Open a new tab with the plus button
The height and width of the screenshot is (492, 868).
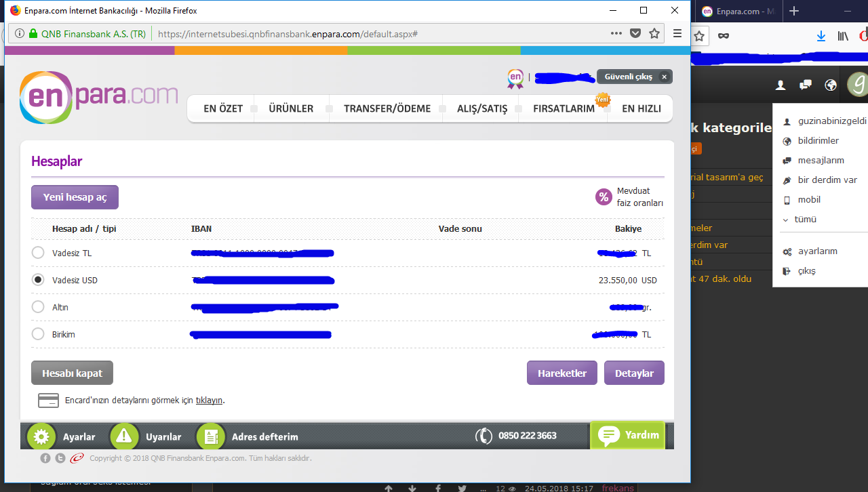(x=794, y=11)
